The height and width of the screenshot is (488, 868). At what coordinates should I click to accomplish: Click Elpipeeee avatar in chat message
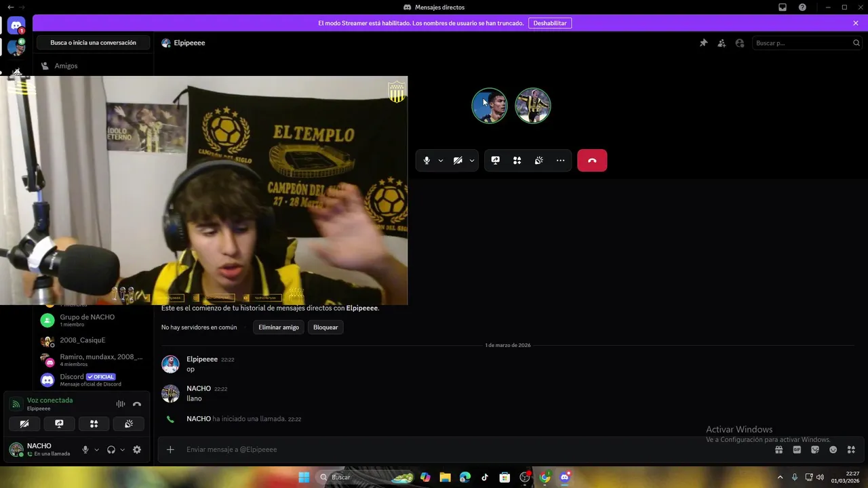[170, 364]
